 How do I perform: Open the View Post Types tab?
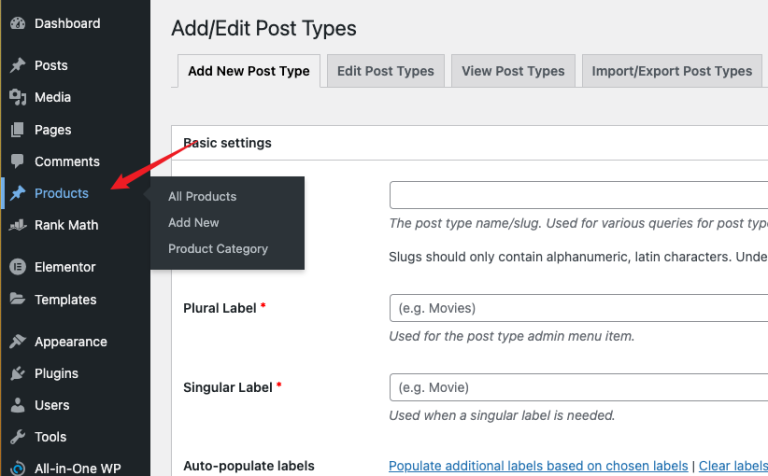(513, 71)
